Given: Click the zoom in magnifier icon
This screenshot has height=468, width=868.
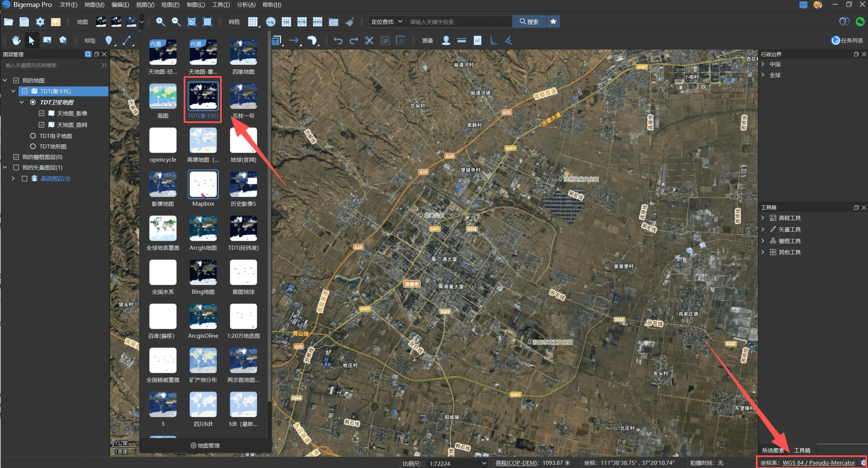Looking at the screenshot, I should pyautogui.click(x=160, y=22).
